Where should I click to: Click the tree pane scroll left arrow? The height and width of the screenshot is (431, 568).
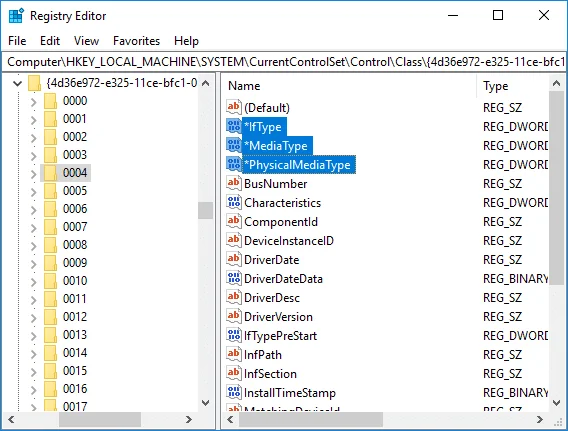pyautogui.click(x=11, y=419)
